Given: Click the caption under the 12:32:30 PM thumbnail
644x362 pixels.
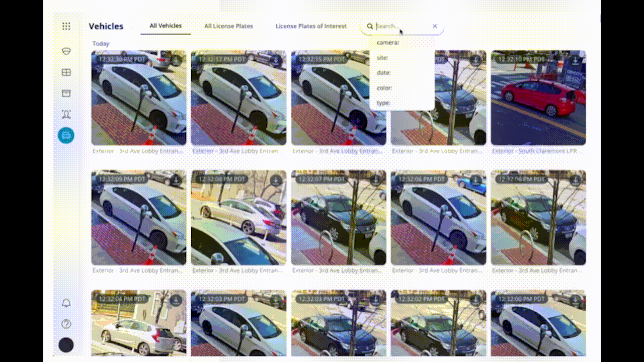Looking at the screenshot, I should click(138, 151).
